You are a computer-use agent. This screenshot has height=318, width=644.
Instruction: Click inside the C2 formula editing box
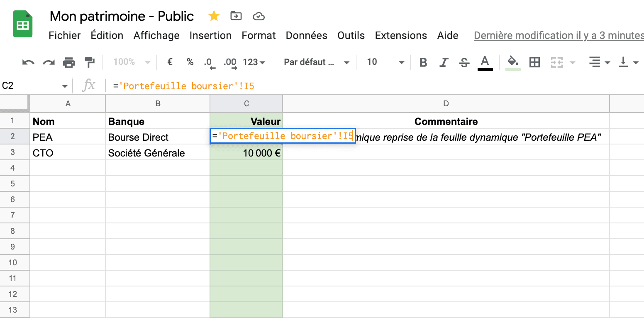tap(283, 136)
